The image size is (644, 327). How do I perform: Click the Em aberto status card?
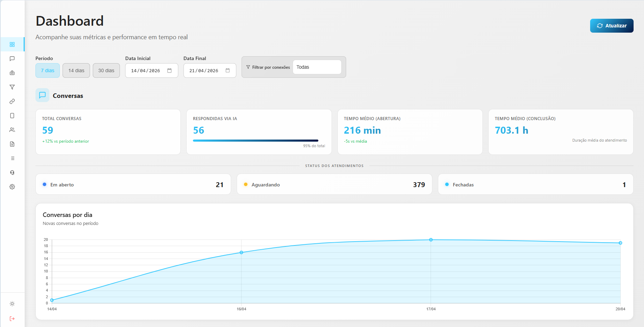click(133, 184)
